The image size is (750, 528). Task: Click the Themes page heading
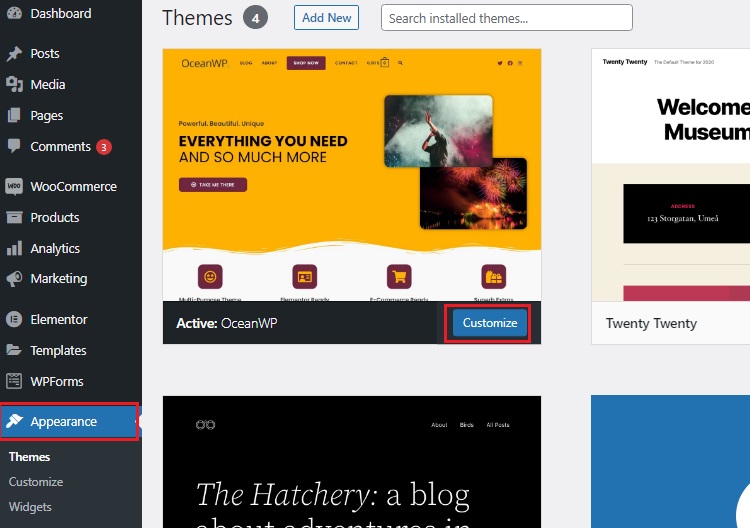click(x=197, y=18)
